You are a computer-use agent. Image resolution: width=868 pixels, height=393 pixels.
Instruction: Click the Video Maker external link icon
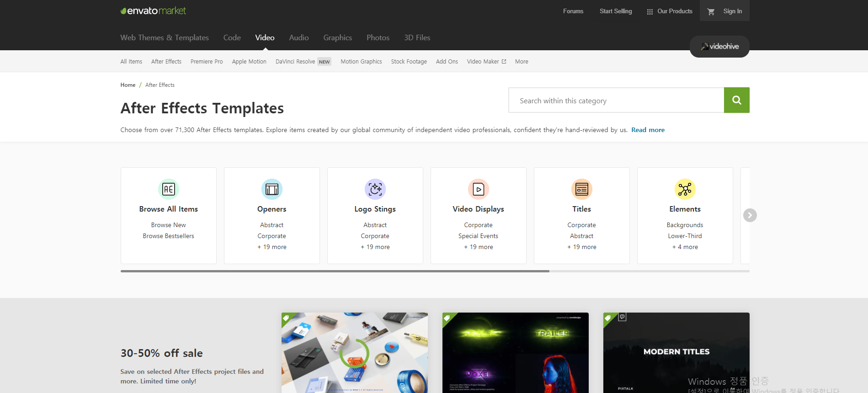(504, 62)
